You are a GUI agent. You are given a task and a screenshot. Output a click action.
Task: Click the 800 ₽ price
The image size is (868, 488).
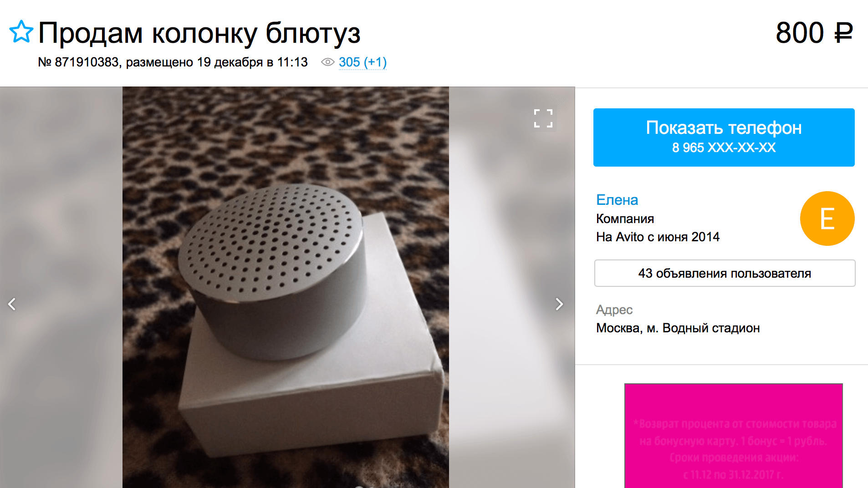(814, 33)
